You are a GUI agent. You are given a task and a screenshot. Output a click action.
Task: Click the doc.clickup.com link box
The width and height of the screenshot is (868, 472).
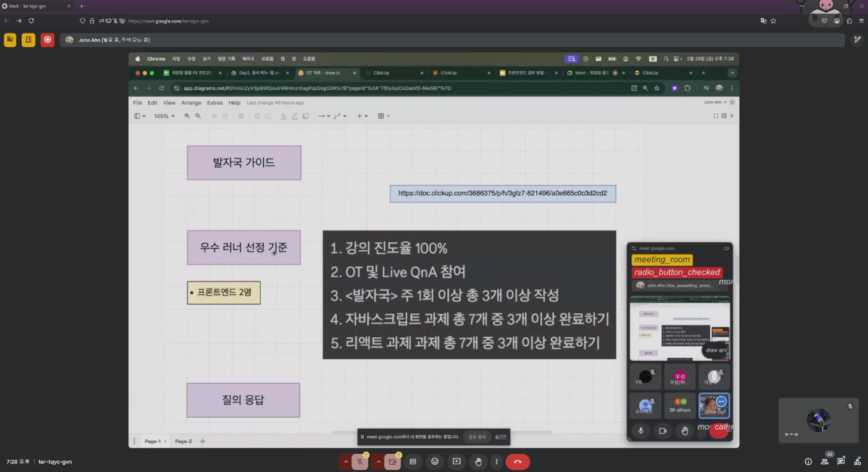(503, 194)
